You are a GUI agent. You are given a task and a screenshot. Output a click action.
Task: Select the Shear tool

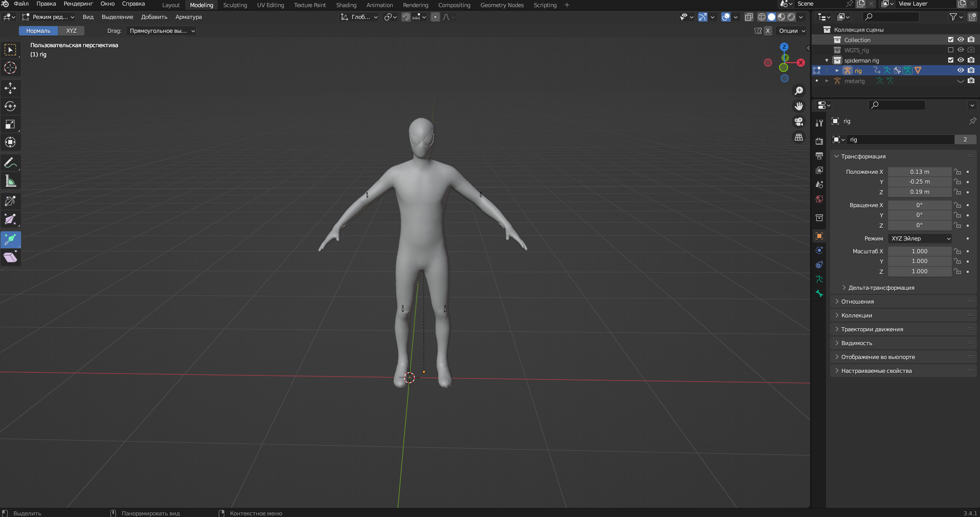[10, 257]
